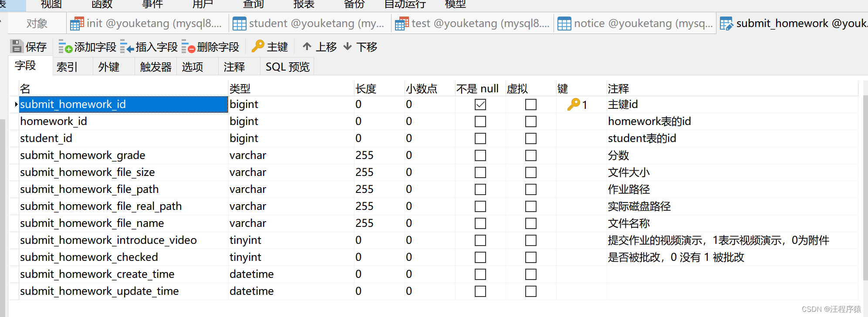Click the varchar type cell of submit_homework_file_name
Screen dimensions: 868x317
pyautogui.click(x=291, y=223)
